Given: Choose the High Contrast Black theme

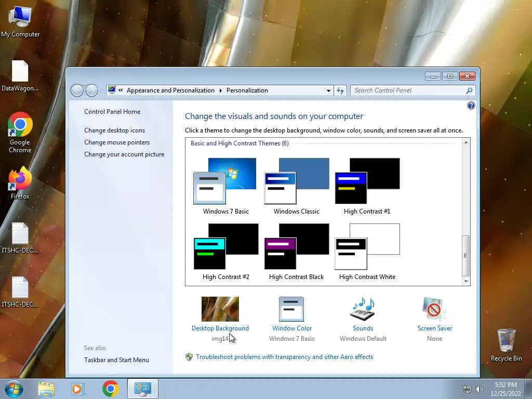Looking at the screenshot, I should (296, 251).
